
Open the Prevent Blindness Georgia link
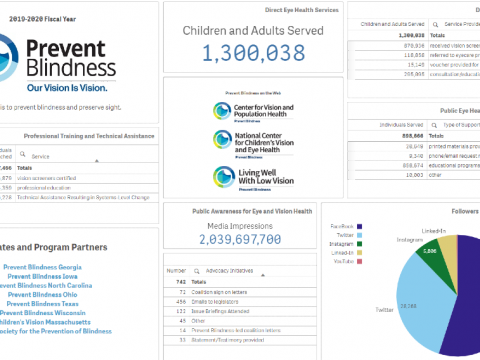[42, 267]
